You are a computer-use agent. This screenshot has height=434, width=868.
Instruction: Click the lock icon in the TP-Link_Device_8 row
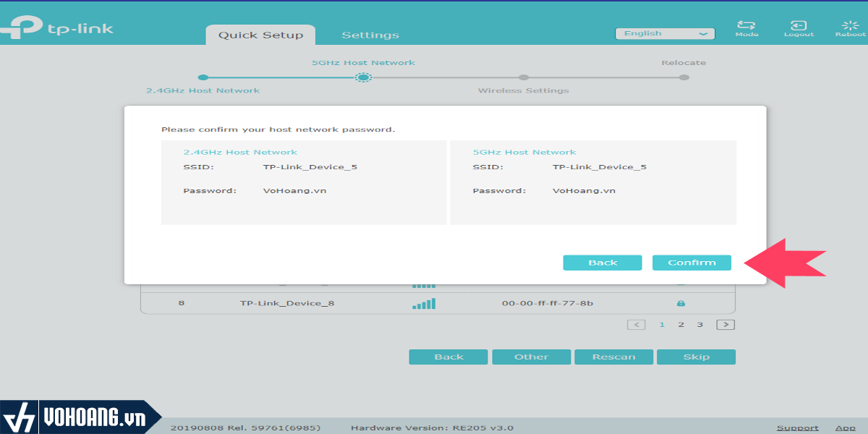pyautogui.click(x=681, y=303)
